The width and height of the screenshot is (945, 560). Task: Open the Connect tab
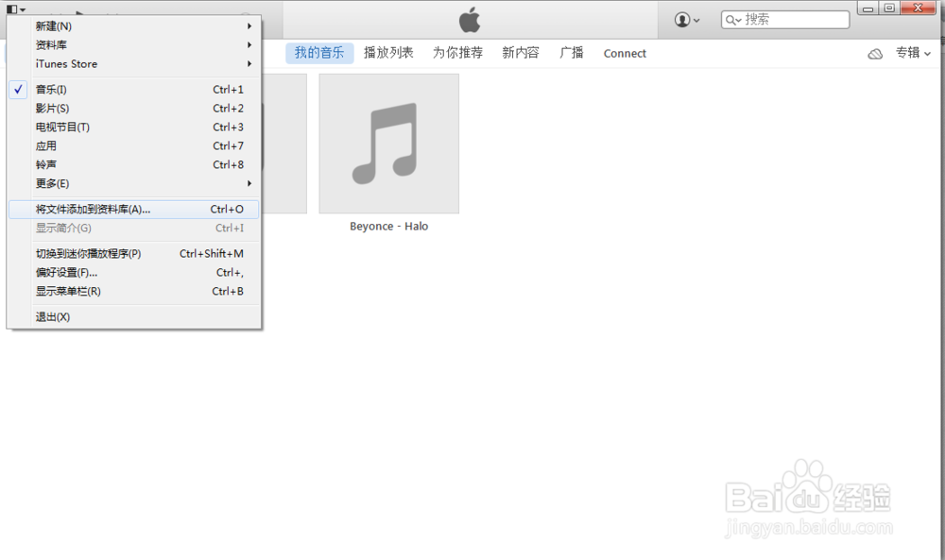[625, 54]
